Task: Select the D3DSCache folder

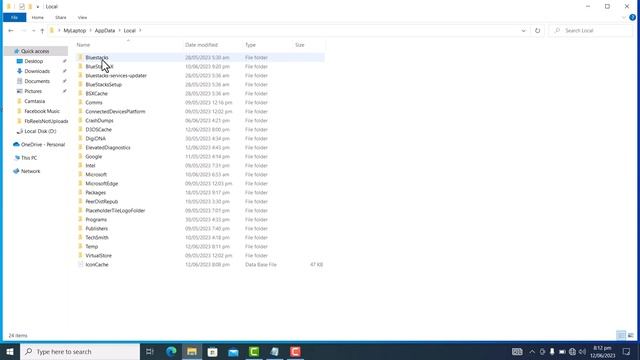Action: click(98, 129)
